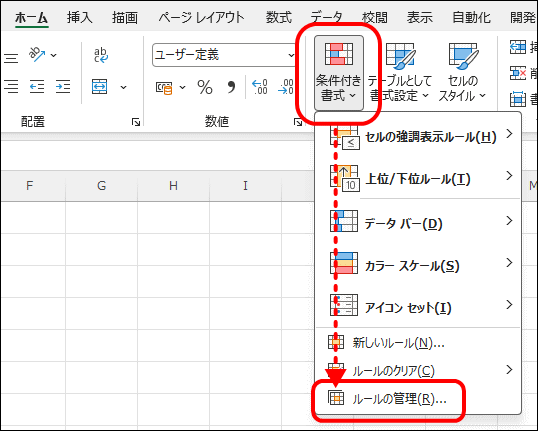Choose 新しいルール(N)... menu entry
Screen dimensions: 538x431
[418, 342]
